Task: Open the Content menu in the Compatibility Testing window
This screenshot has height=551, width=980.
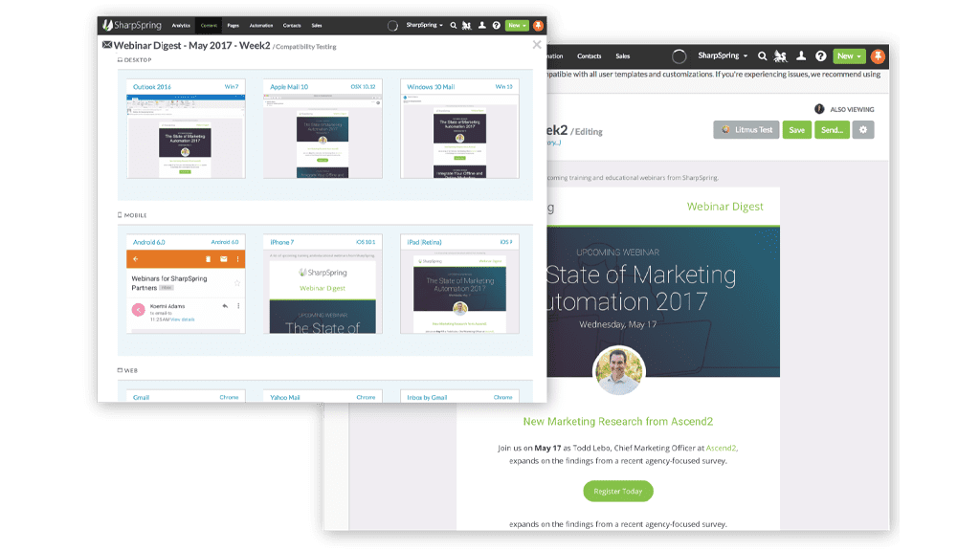Action: pyautogui.click(x=209, y=26)
